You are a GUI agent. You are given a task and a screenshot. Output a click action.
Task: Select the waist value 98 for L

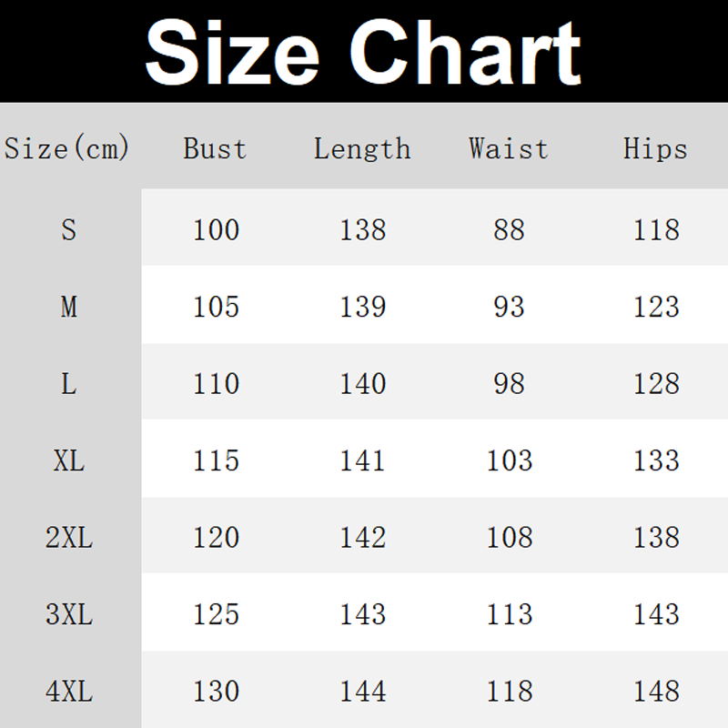pyautogui.click(x=510, y=383)
